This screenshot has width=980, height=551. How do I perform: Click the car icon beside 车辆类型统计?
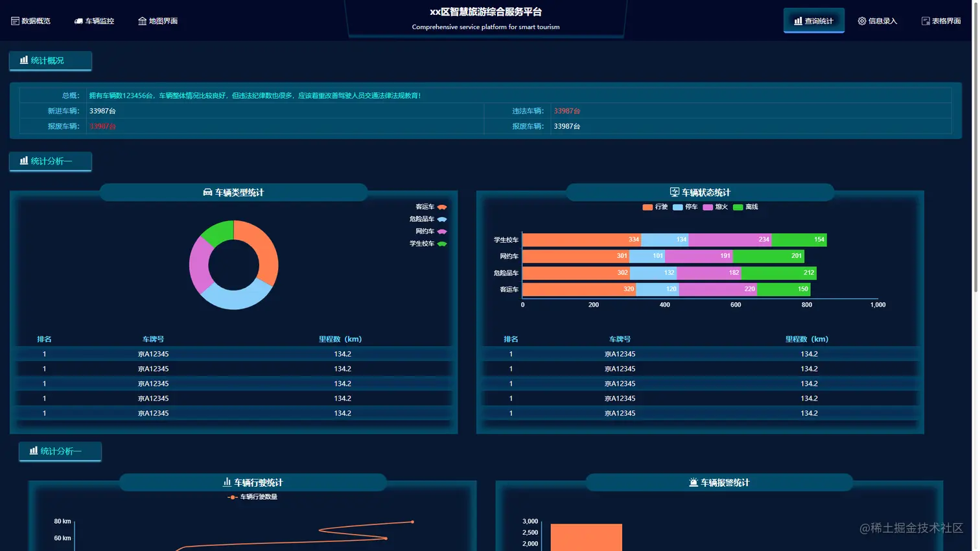click(x=207, y=192)
